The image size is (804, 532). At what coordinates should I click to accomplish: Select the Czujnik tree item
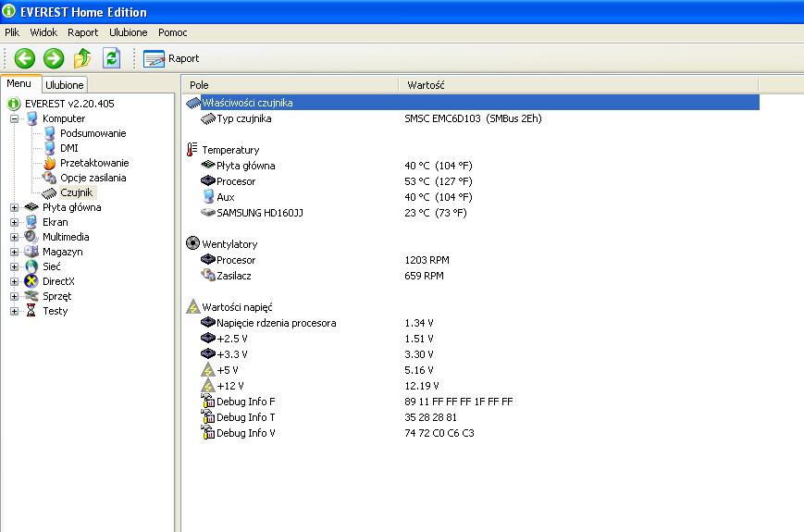pos(77,192)
